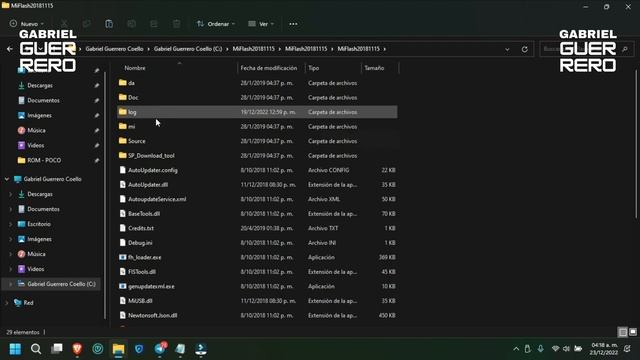
Task: Select pinned Videos in quick access
Action: point(36,145)
